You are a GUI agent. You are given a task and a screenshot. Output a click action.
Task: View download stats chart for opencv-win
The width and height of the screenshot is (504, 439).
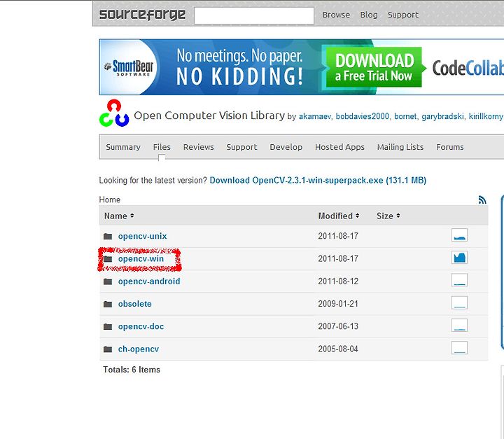coord(459,258)
